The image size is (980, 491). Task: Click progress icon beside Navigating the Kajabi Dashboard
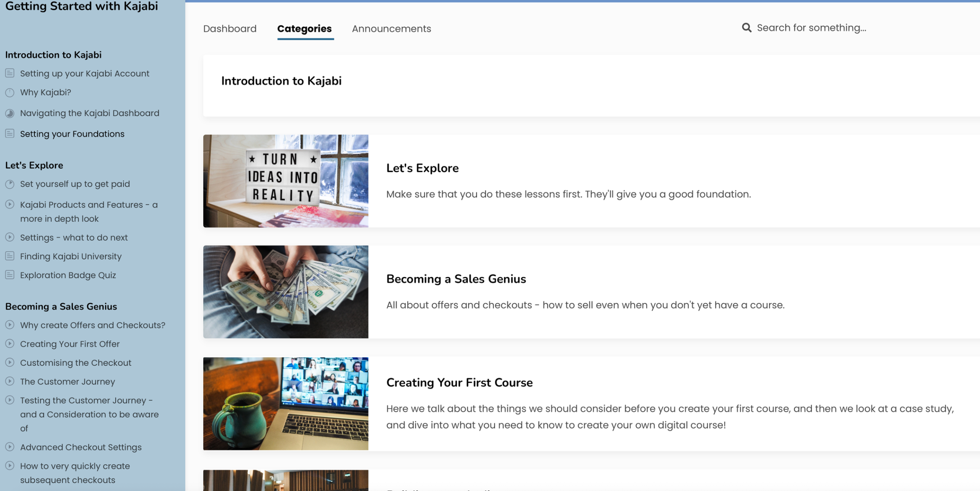pos(10,113)
